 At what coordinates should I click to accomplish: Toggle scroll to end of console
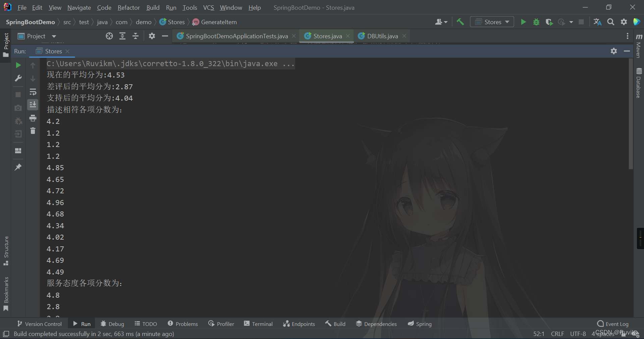(x=33, y=105)
